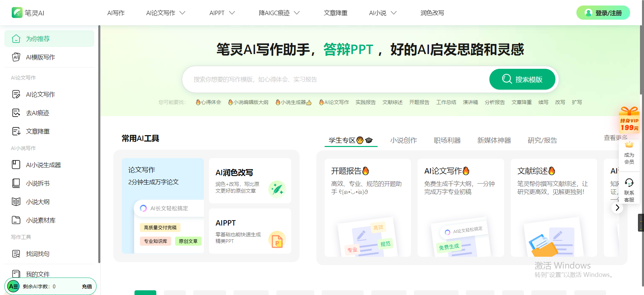The width and height of the screenshot is (644, 295).
Task: Open AI小说生成器 sidebar icon
Action: [16, 165]
